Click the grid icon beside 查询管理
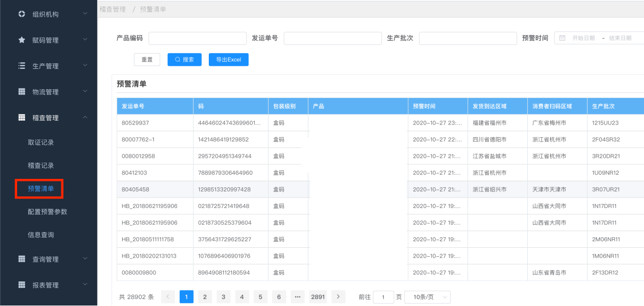This screenshot has width=644, height=306. (x=22, y=259)
